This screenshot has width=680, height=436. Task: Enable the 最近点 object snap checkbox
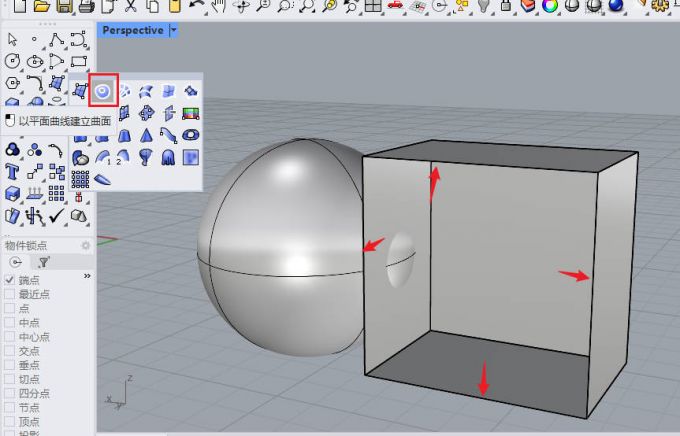[10, 294]
